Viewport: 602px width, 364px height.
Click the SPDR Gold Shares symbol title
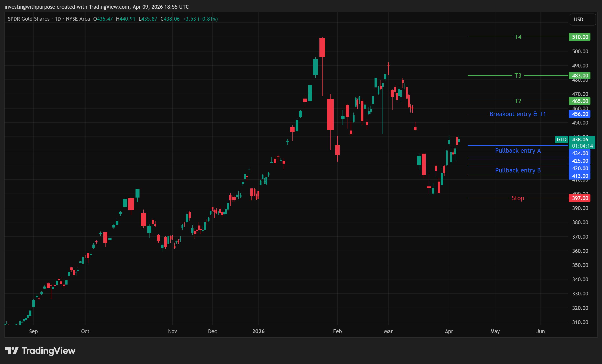coord(29,19)
